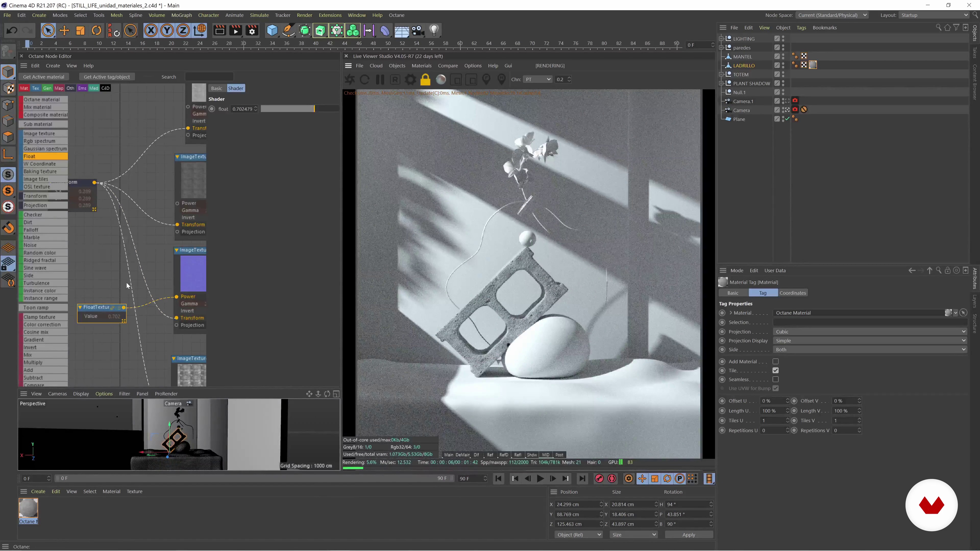Add a Cube primitive object
Image resolution: width=980 pixels, height=551 pixels.
tap(272, 30)
